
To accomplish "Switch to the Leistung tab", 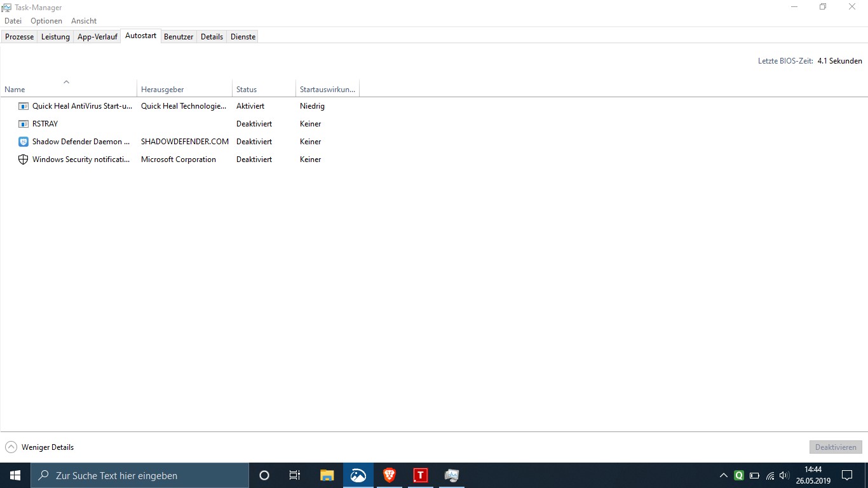I will tap(55, 37).
